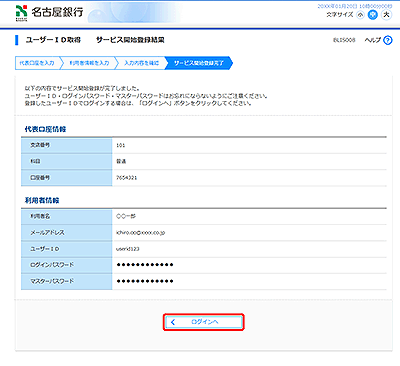The image size is (400, 366).
Task: Select small font size button
Action: (360, 15)
